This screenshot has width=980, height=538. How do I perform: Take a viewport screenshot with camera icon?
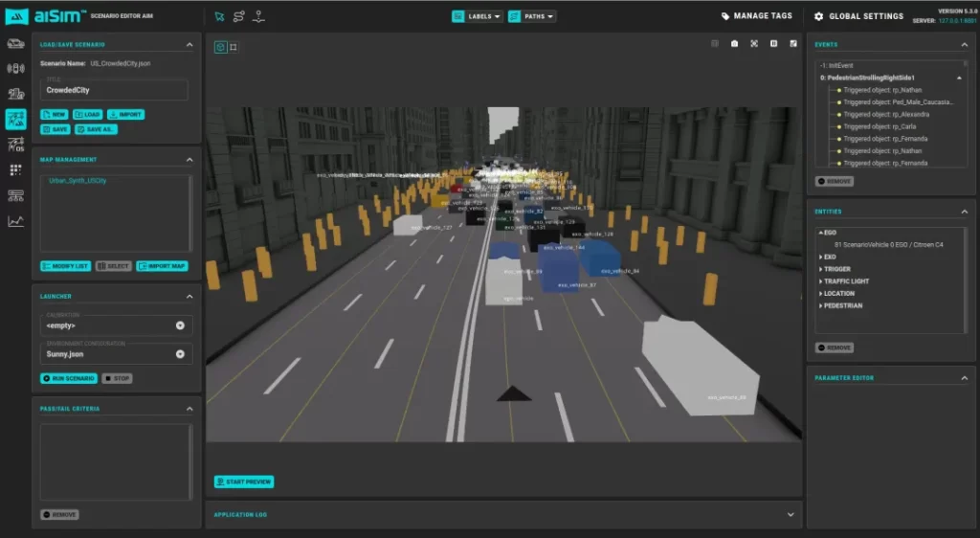click(734, 44)
